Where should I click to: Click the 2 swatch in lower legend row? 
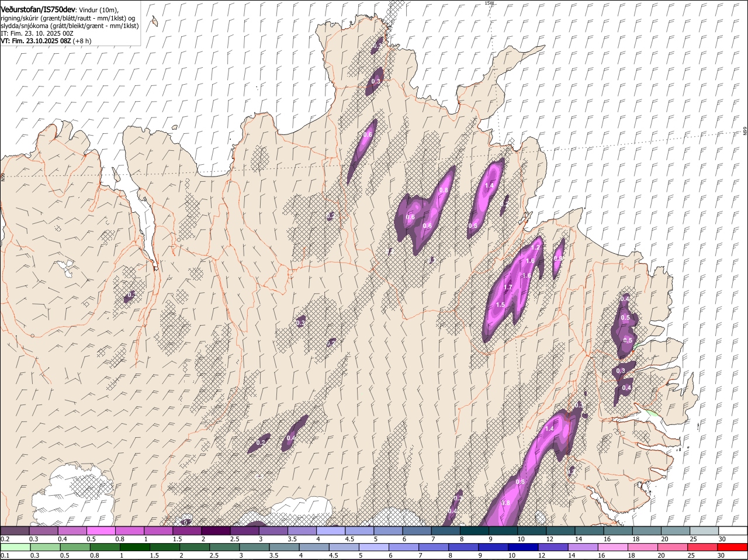click(194, 547)
